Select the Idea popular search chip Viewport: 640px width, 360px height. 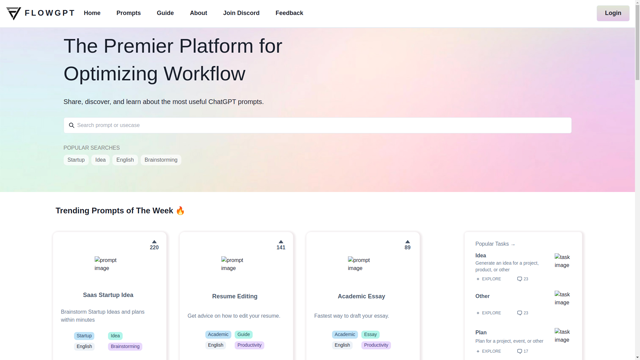pyautogui.click(x=100, y=160)
